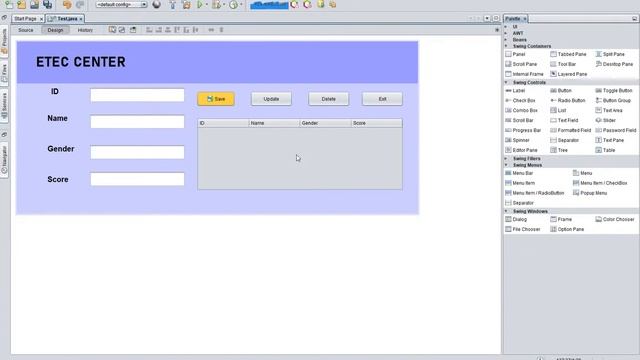Collapse the Swing Controls category
The height and width of the screenshot is (360, 640).
[506, 82]
